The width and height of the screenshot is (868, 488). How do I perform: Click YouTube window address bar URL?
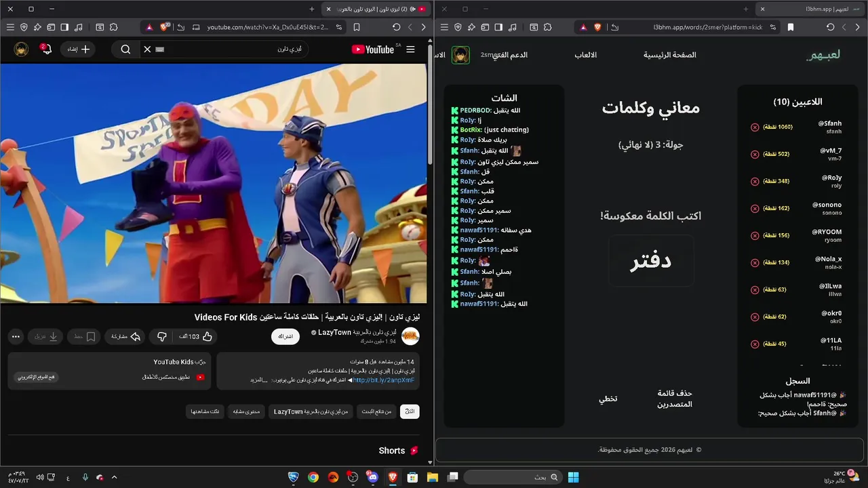click(x=267, y=27)
